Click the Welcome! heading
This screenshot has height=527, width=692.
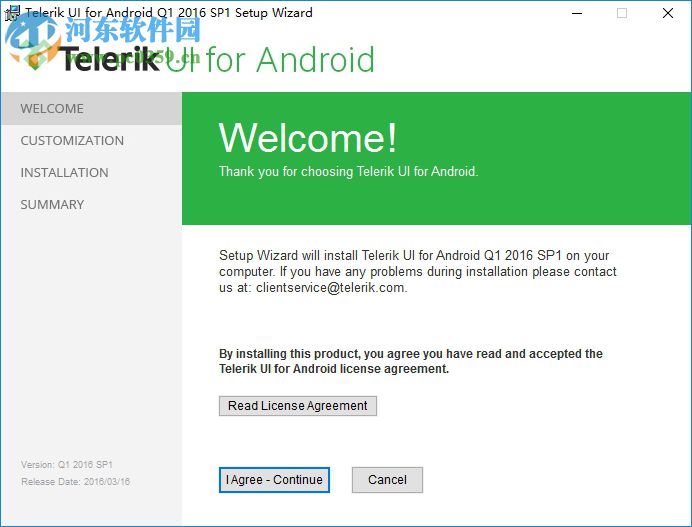pos(308,138)
